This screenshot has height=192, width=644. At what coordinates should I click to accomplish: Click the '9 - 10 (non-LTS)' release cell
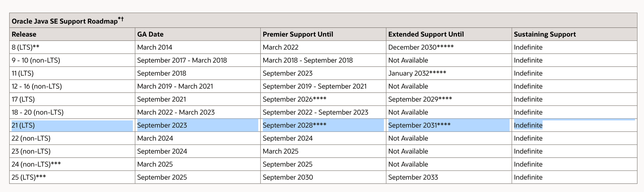(x=72, y=60)
